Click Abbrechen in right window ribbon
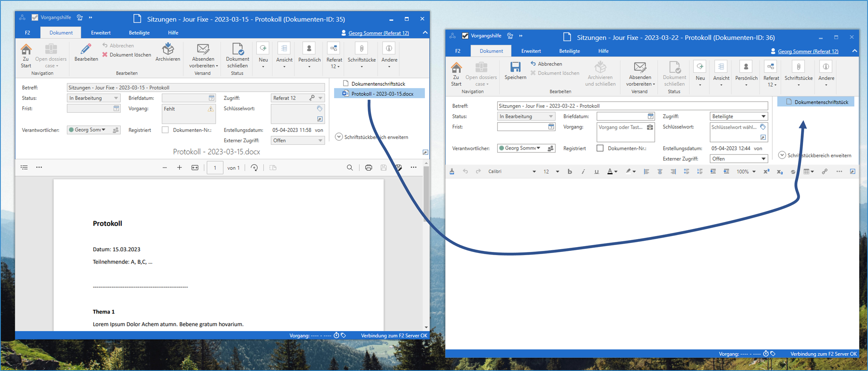The width and height of the screenshot is (868, 371). tap(546, 64)
